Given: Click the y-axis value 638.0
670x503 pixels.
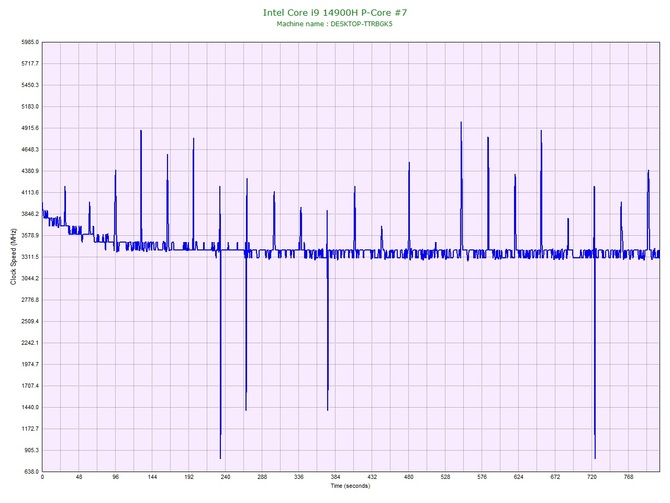Looking at the screenshot, I should [31, 472].
